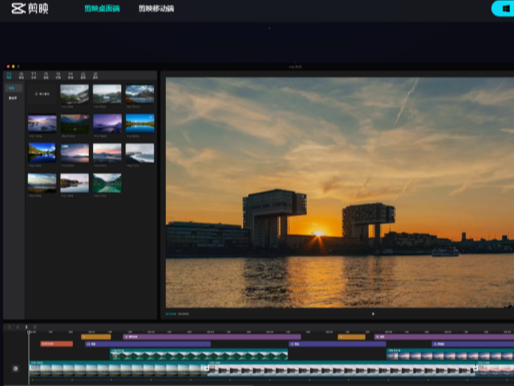Select the first main track video clip
The height and width of the screenshot is (386, 514).
[118, 368]
